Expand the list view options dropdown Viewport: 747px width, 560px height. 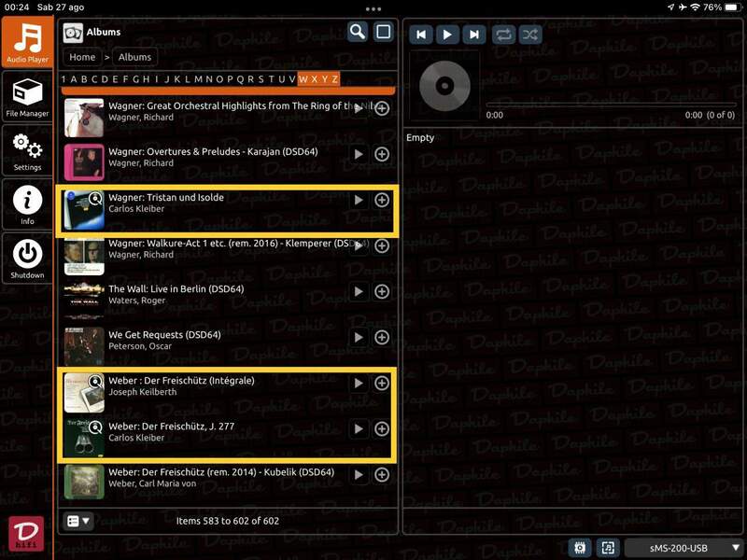pos(78,521)
